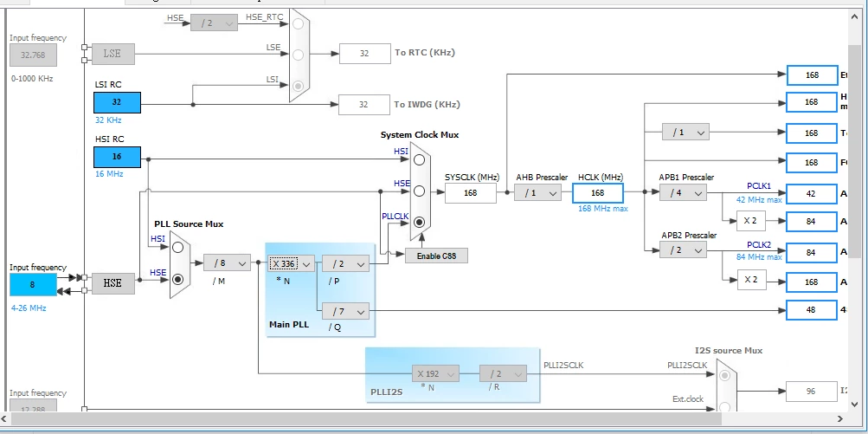Open the PLL /M divider dropdown
The image size is (868, 434).
227,264
